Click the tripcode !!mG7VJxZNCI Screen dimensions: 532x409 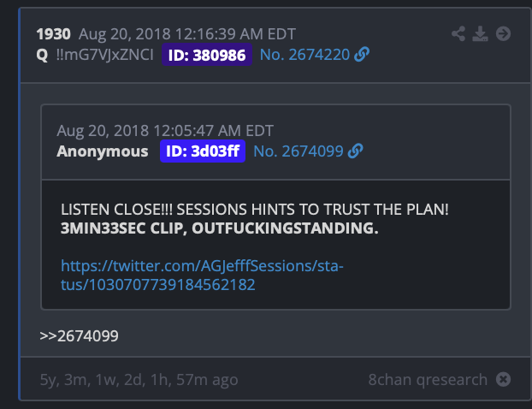click(105, 55)
